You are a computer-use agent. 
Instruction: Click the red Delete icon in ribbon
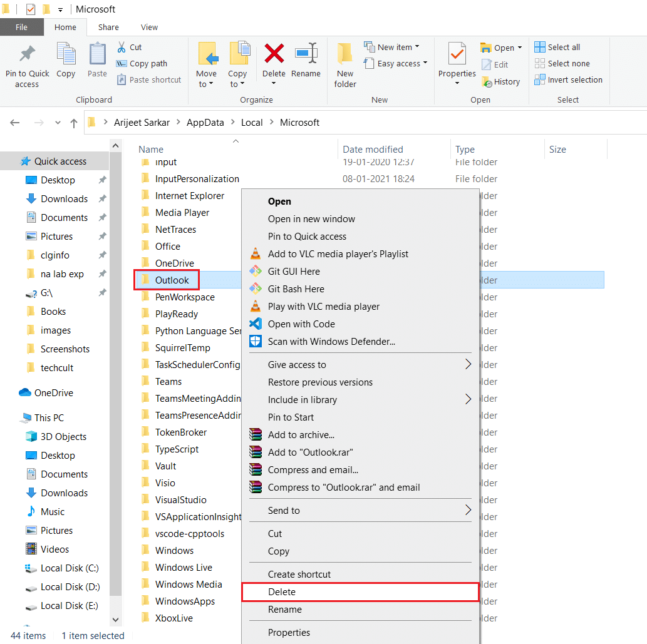pyautogui.click(x=274, y=54)
